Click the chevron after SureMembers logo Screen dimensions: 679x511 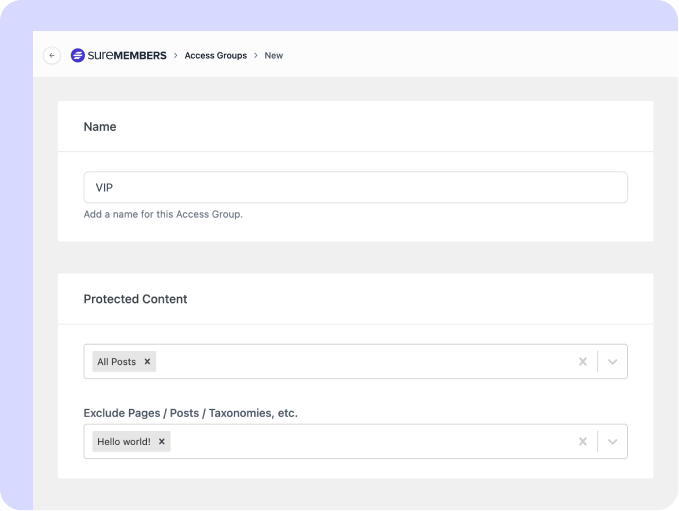175,55
